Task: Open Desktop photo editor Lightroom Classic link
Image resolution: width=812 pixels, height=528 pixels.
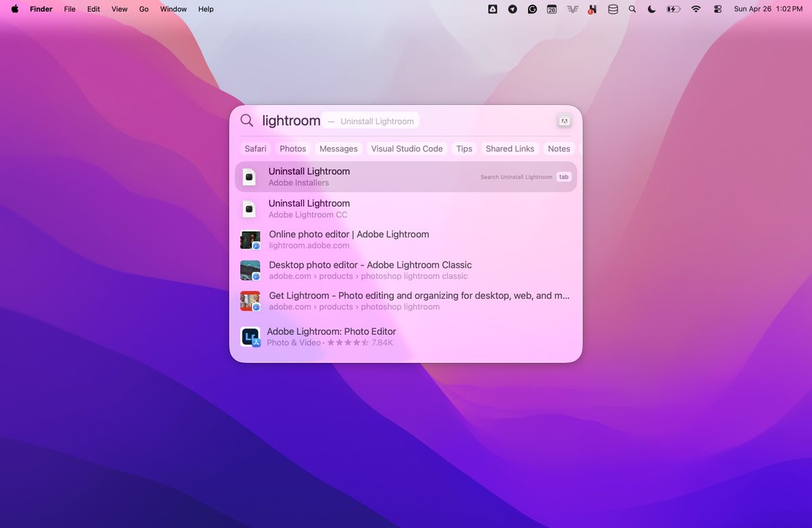Action: coord(406,270)
